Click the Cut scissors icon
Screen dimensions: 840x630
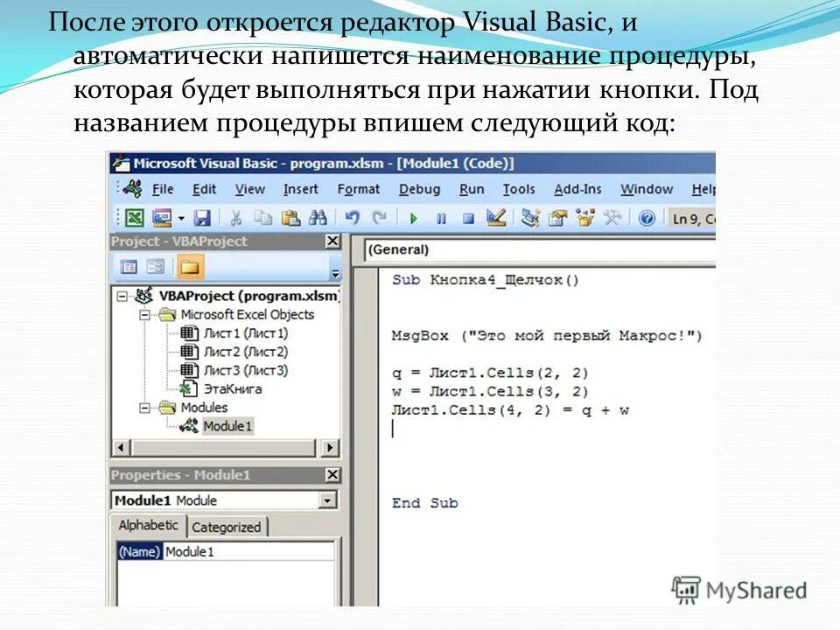tap(235, 218)
